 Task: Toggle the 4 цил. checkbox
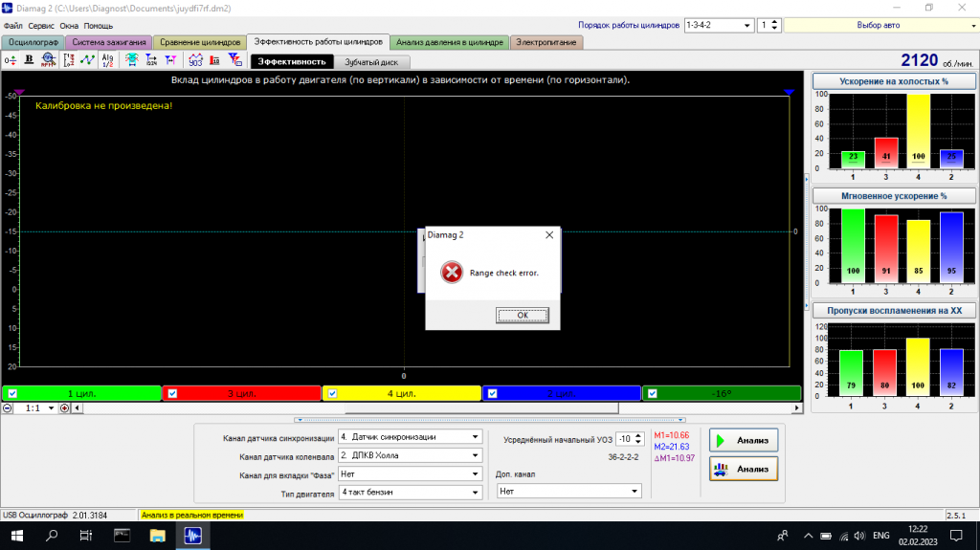click(x=332, y=393)
